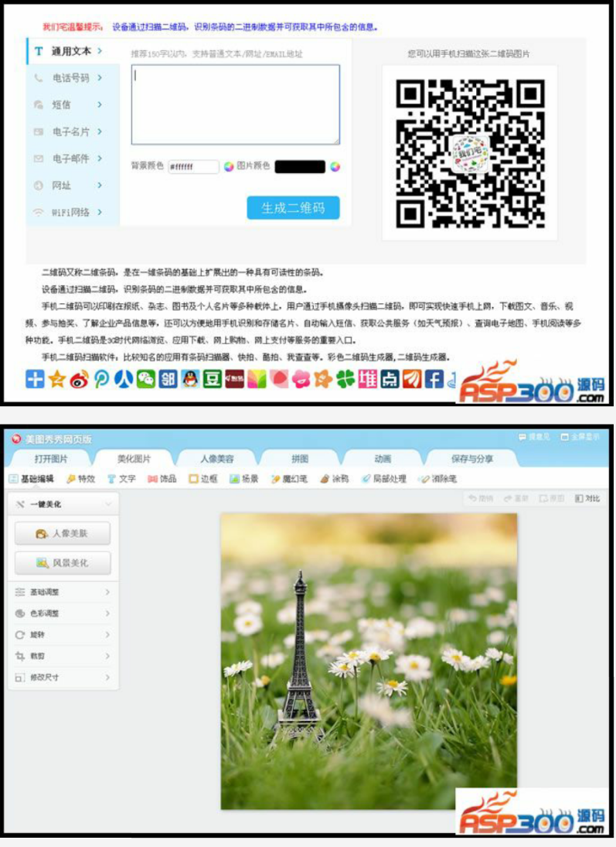The image size is (616, 847).
Task: Switch to 动画 animation tab
Action: [383, 459]
